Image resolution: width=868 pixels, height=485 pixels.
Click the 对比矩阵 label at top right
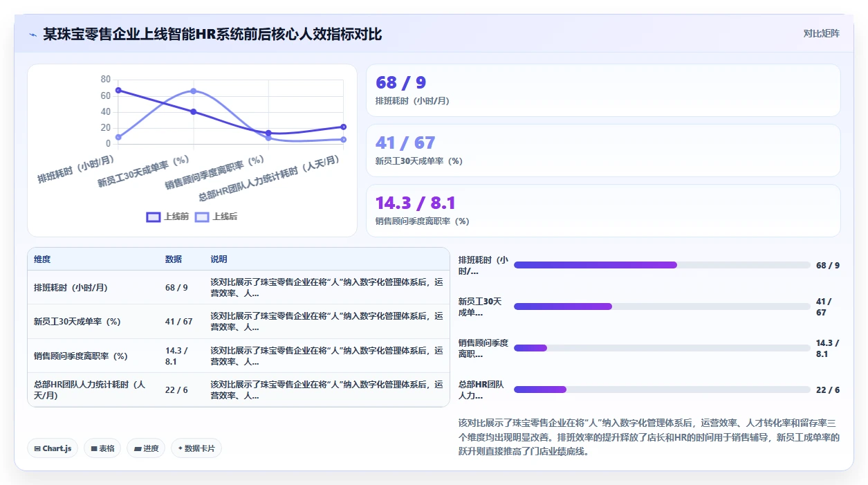click(x=821, y=33)
